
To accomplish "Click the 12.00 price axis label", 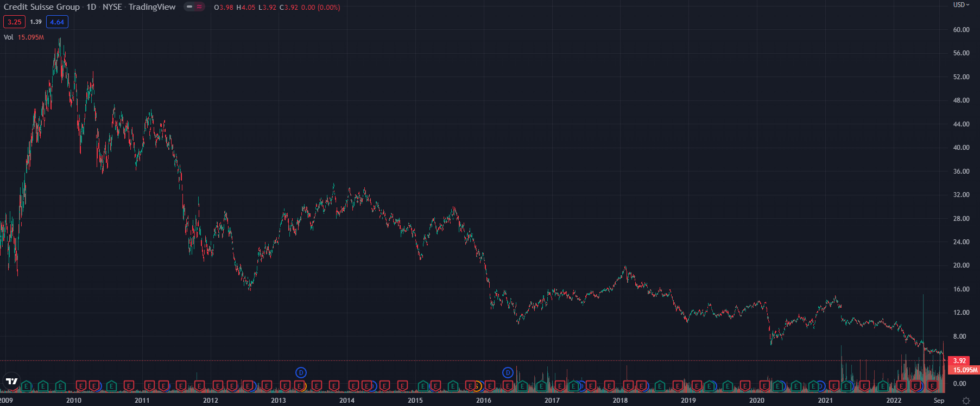I will pyautogui.click(x=961, y=313).
